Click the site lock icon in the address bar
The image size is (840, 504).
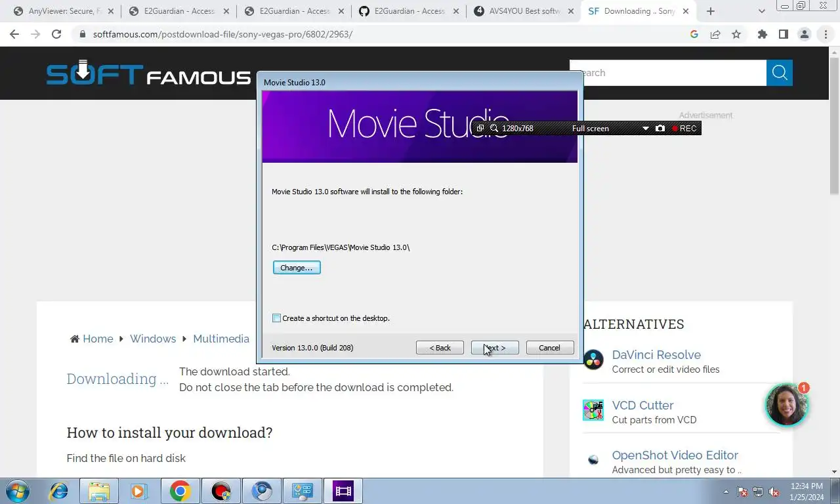[x=82, y=34]
